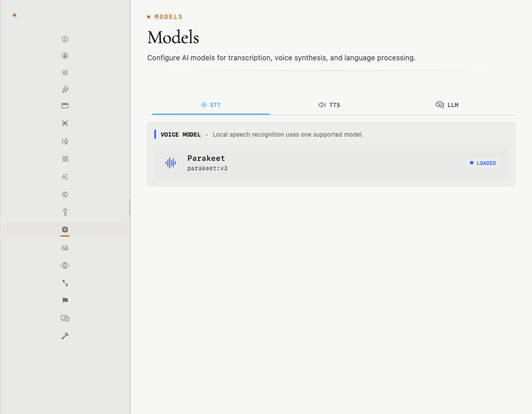Open the key (API keys) sidebar icon
The width and height of the screenshot is (532, 414).
[x=65, y=212]
